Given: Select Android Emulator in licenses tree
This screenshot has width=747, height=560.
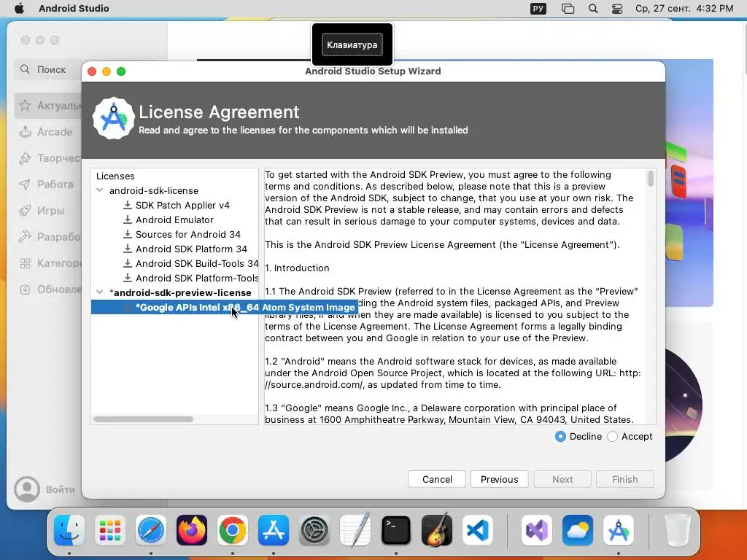Looking at the screenshot, I should click(174, 220).
